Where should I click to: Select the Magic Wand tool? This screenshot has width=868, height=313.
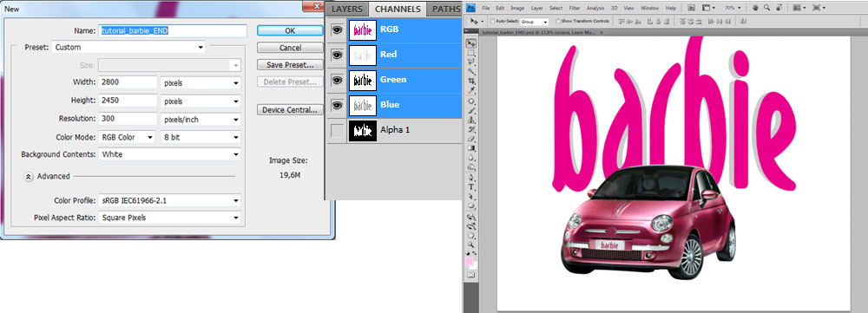coord(471,71)
